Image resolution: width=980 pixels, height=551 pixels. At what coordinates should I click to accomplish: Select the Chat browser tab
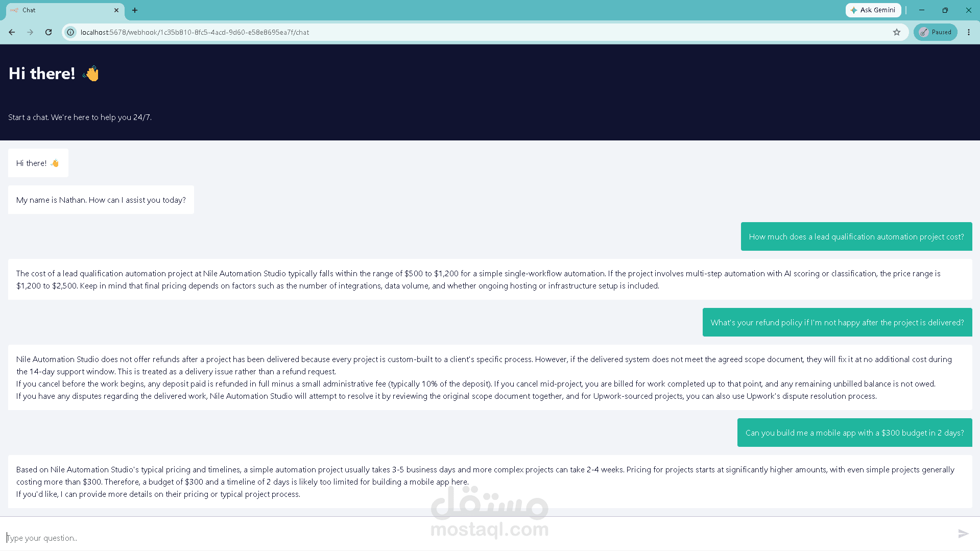point(64,10)
